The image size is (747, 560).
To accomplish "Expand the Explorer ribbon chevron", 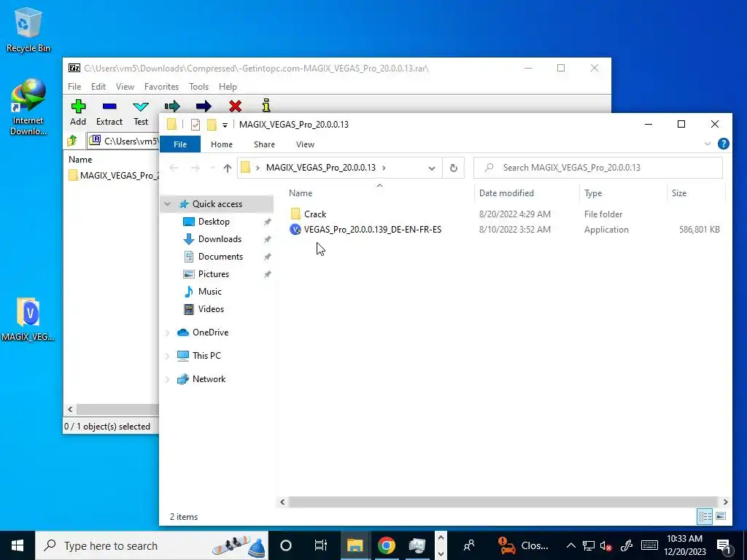I will [x=708, y=144].
